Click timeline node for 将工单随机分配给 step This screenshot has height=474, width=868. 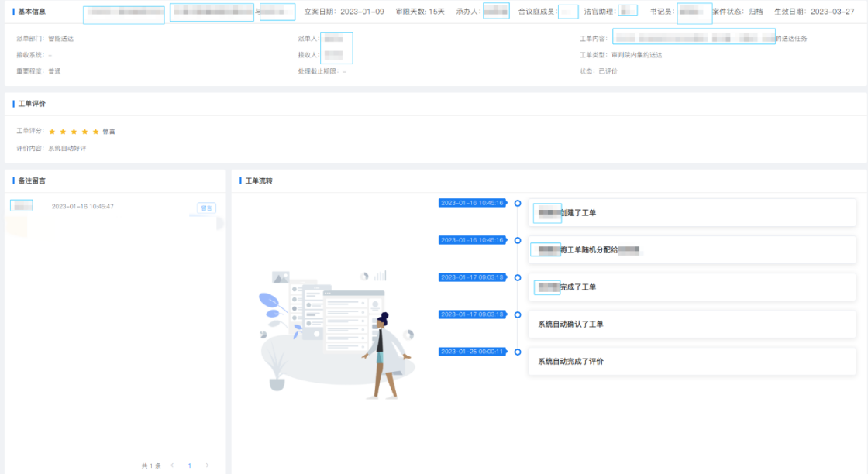pyautogui.click(x=518, y=241)
